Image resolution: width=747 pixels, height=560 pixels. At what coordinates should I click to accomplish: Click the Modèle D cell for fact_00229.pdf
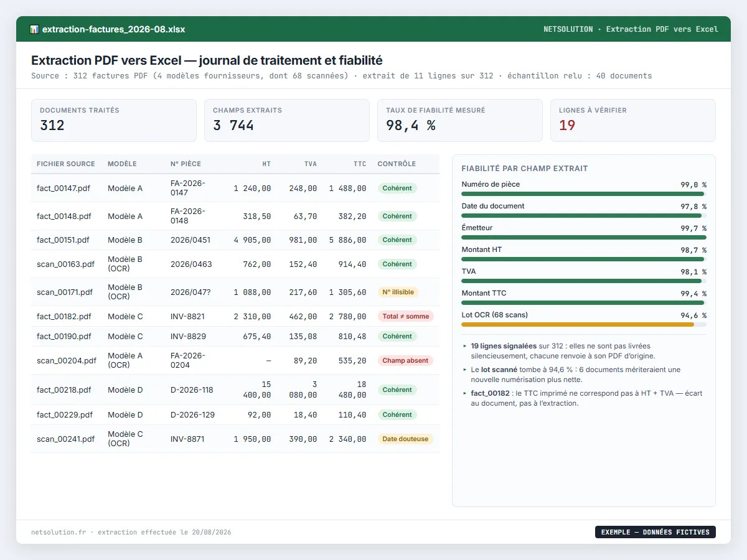[125, 414]
